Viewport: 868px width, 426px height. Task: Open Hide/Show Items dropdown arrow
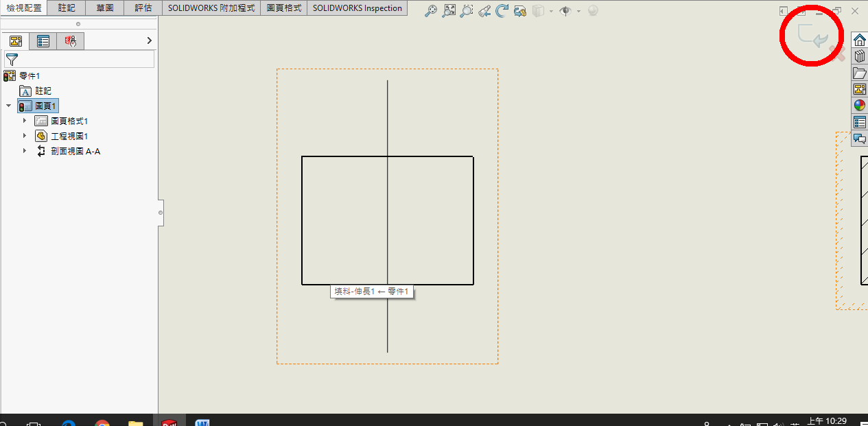tap(578, 12)
